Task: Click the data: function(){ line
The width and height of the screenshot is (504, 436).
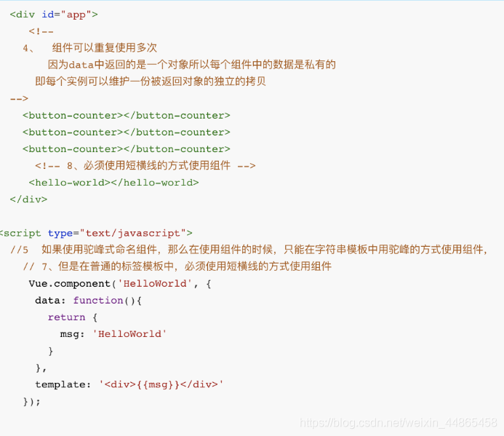Action: tap(89, 301)
